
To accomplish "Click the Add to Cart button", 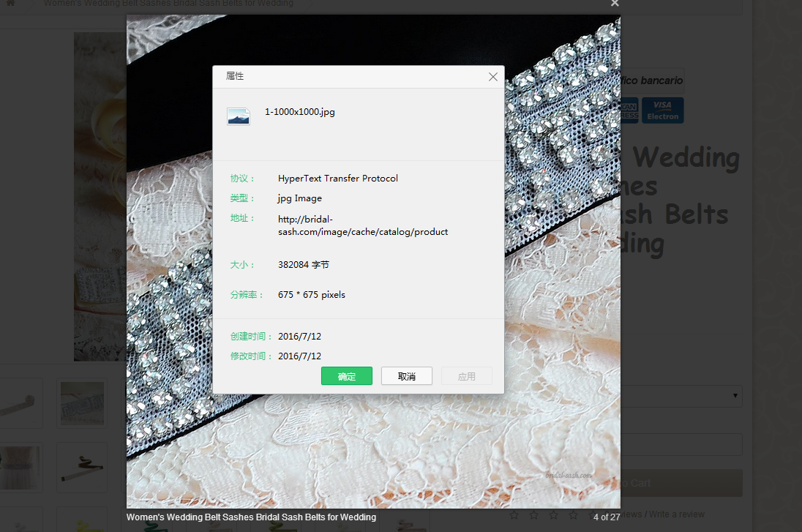I will coord(681,483).
